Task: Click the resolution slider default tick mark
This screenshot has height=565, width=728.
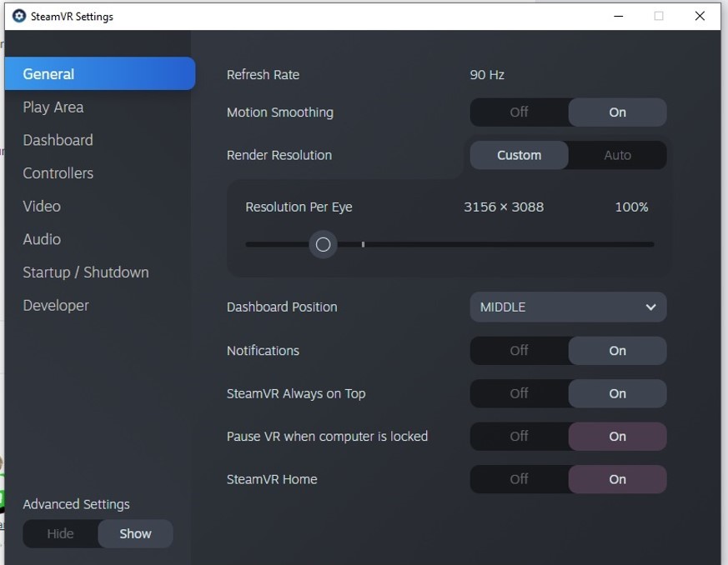Action: 363,244
